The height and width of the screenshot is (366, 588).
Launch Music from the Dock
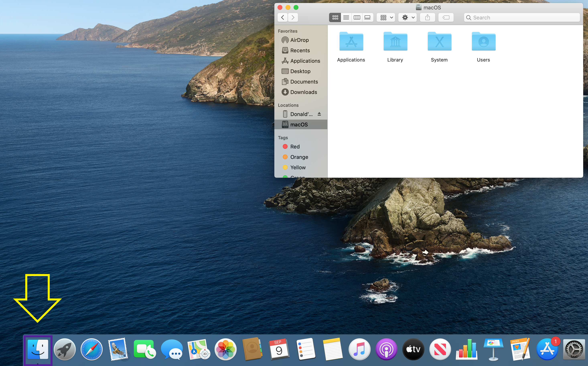[x=360, y=349]
